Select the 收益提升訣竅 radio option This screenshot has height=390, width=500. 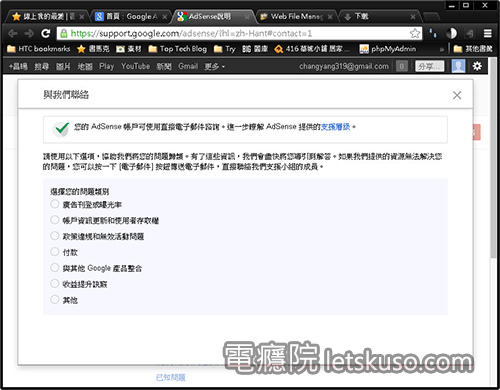pos(55,284)
